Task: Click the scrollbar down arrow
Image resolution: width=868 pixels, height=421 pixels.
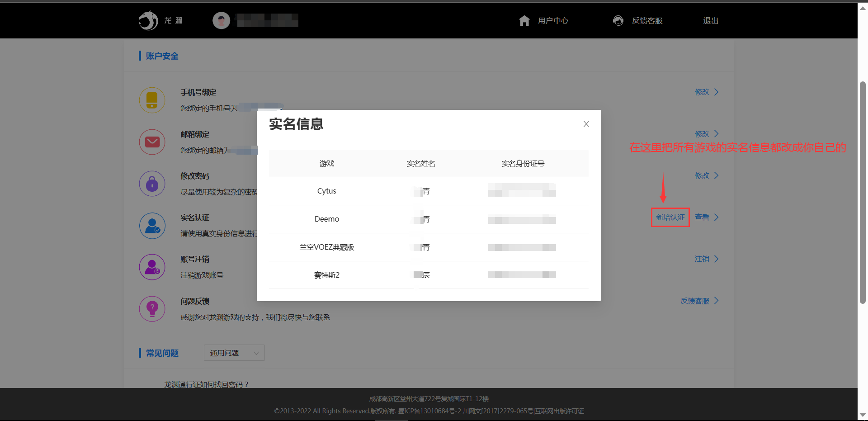Action: click(863, 415)
